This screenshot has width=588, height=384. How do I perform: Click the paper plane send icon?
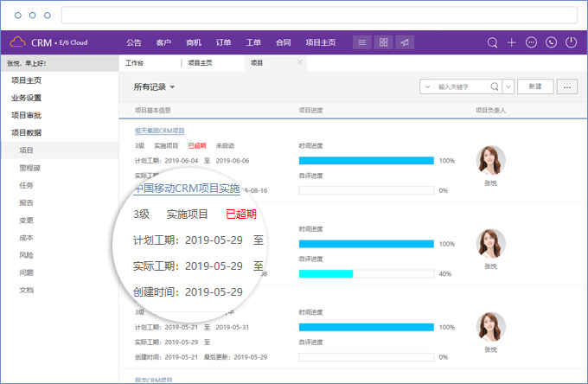(405, 42)
